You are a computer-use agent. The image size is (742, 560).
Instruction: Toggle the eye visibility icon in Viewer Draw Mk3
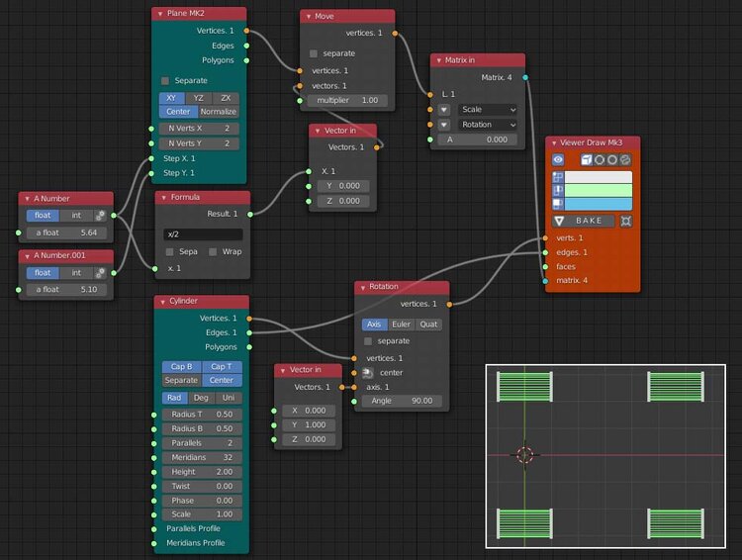pos(558,159)
